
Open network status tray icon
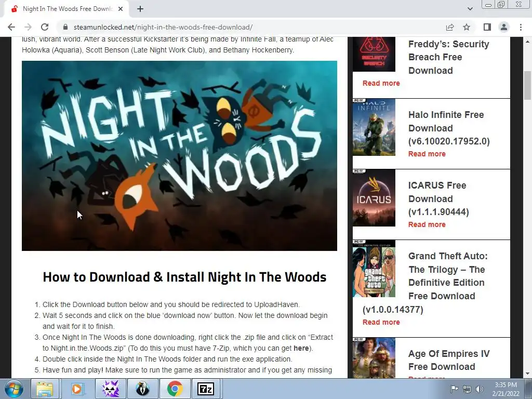[x=467, y=389]
